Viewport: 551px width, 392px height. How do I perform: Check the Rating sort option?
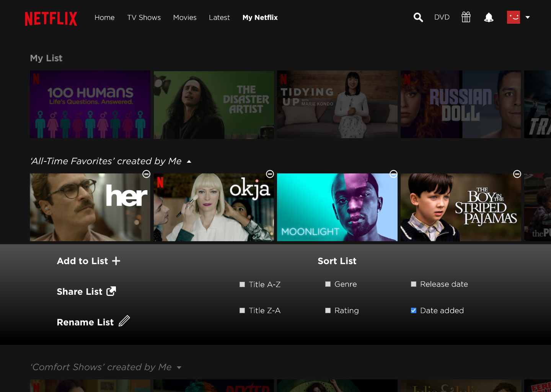point(328,310)
